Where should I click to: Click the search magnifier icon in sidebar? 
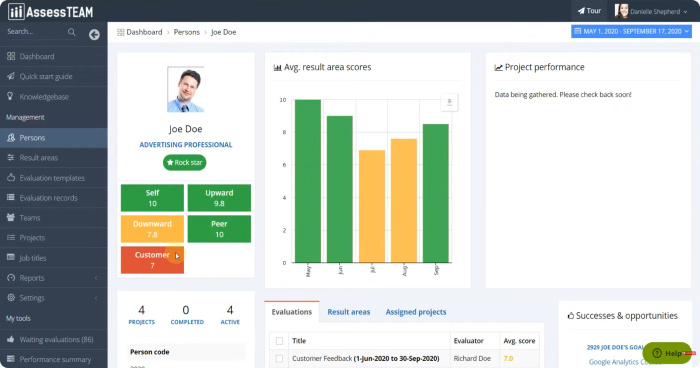pos(71,32)
